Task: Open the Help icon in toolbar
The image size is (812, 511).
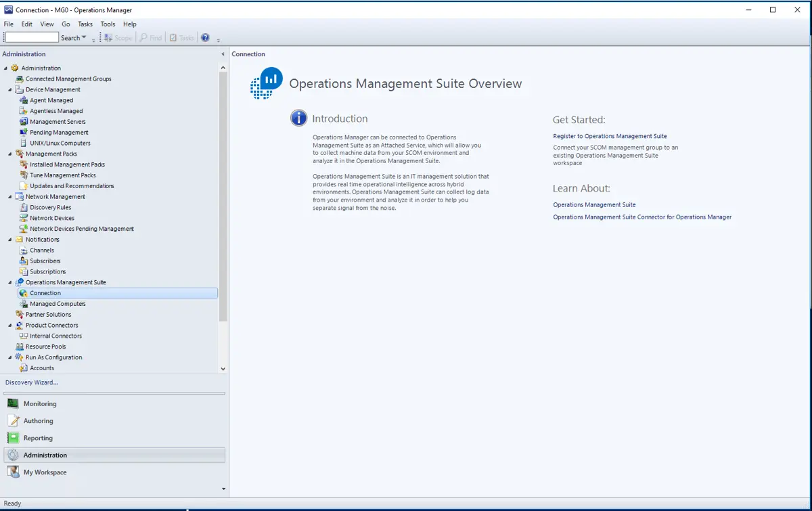Action: tap(205, 38)
